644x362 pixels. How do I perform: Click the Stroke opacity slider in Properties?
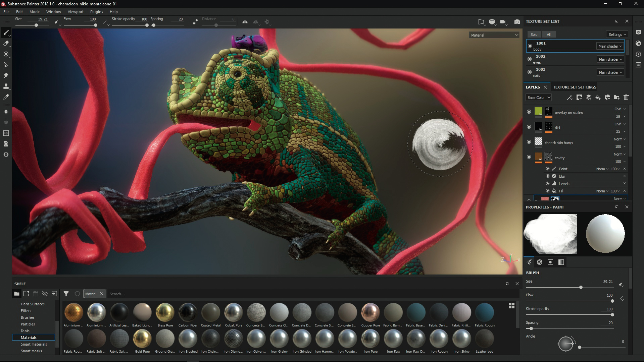[569, 315]
